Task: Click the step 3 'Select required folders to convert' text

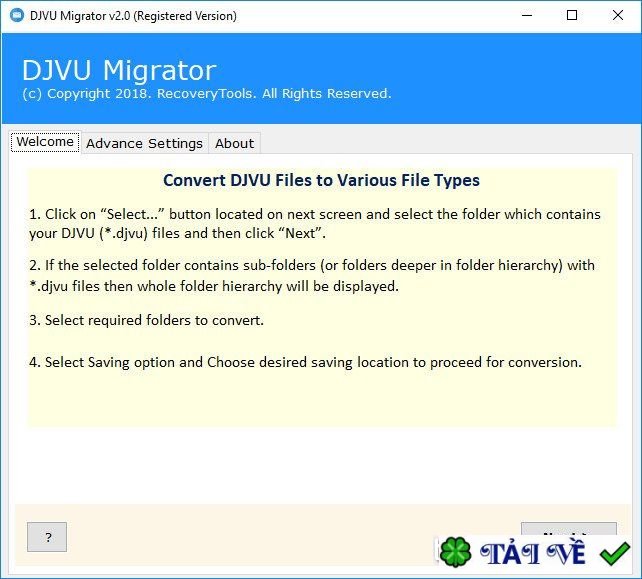Action: coord(147,320)
